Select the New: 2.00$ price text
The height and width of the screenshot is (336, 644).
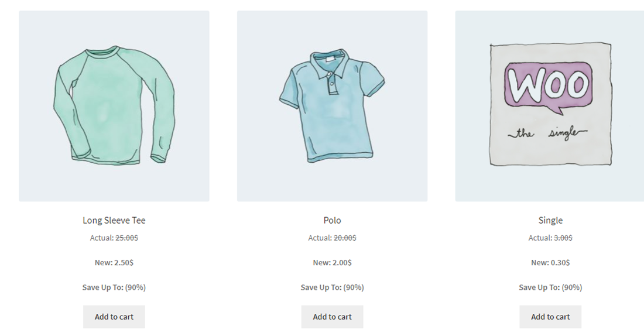coord(332,262)
